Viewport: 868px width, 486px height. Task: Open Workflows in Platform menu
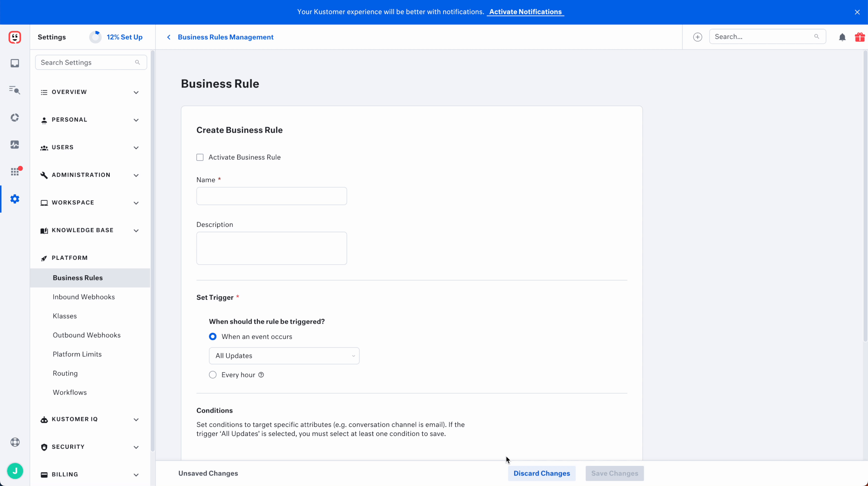pos(70,393)
